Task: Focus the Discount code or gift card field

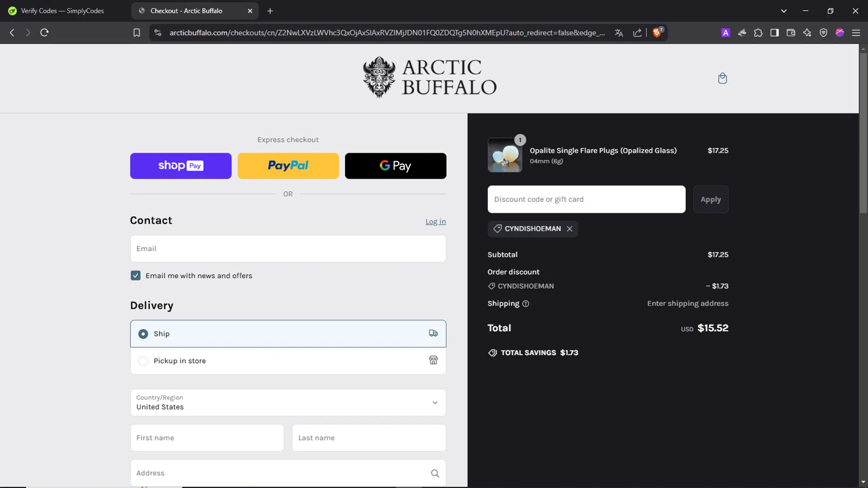Action: pyautogui.click(x=586, y=199)
